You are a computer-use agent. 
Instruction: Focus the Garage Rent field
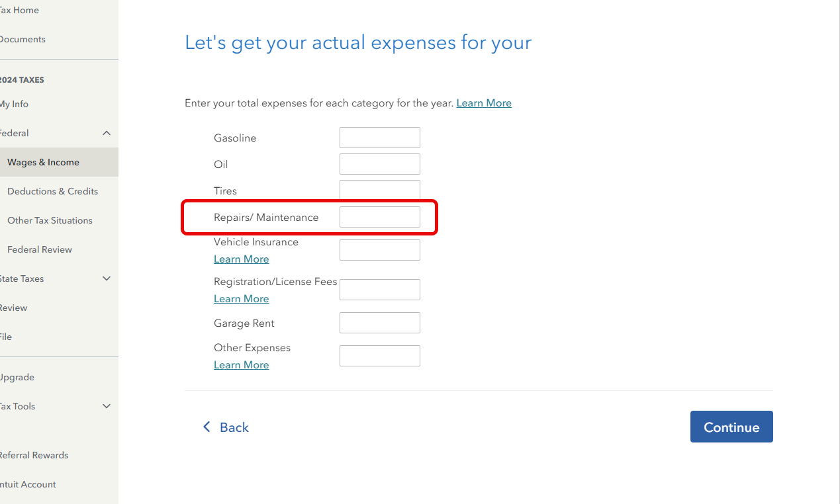379,323
